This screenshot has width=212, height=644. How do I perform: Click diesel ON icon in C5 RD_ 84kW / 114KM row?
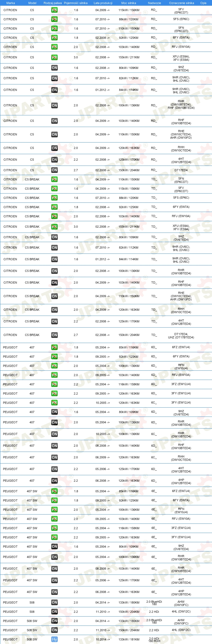point(54,90)
